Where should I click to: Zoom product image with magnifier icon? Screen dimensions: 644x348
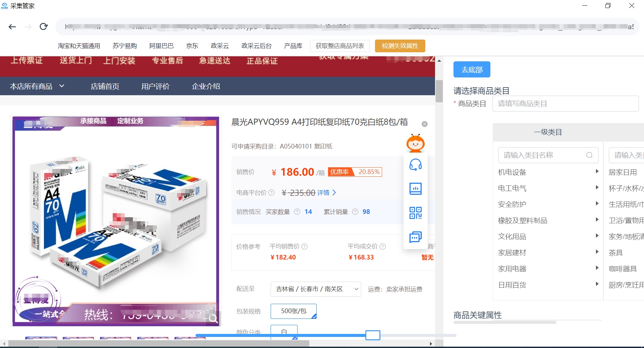(213, 318)
